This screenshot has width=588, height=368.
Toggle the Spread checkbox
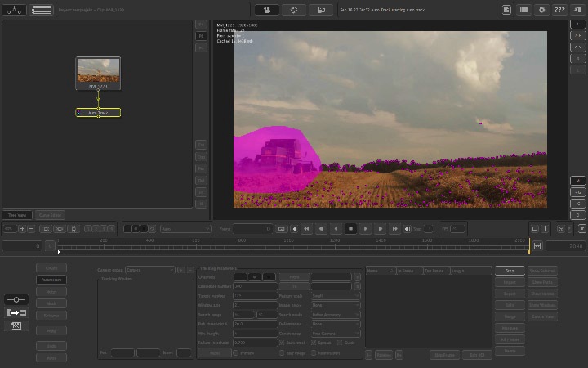(313, 343)
